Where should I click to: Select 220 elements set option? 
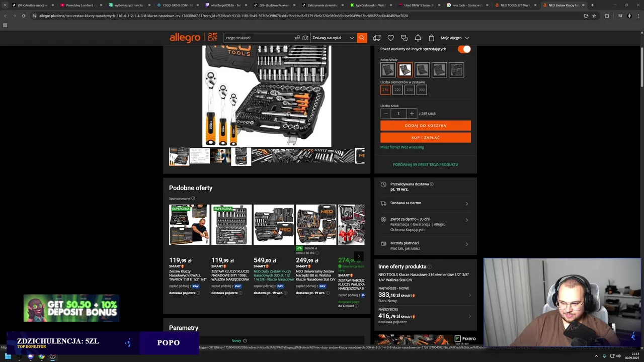pos(397,90)
